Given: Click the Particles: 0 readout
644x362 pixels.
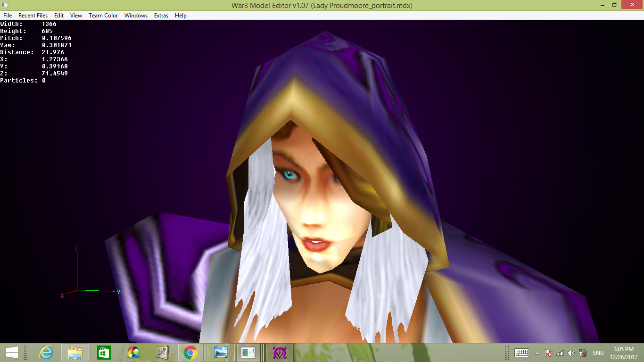Looking at the screenshot, I should coord(23,81).
